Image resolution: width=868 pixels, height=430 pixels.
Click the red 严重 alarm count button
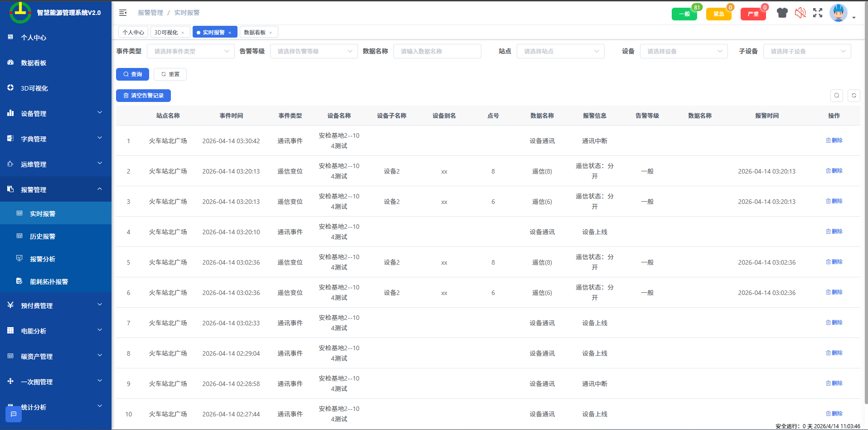coord(753,14)
